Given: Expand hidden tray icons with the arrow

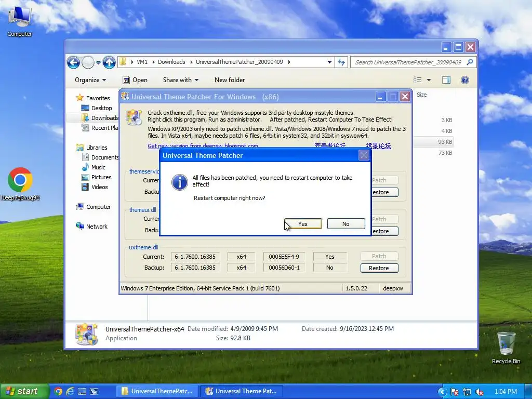Looking at the screenshot, I should pyautogui.click(x=442, y=392).
